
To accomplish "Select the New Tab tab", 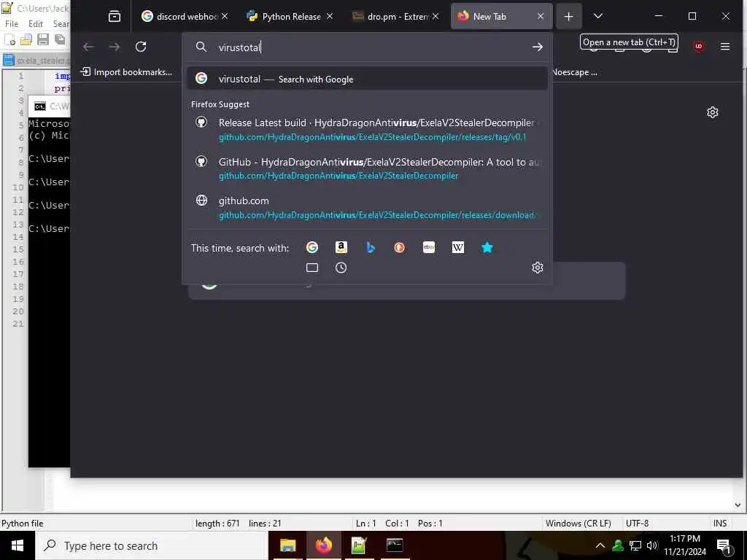I will 495,17.
